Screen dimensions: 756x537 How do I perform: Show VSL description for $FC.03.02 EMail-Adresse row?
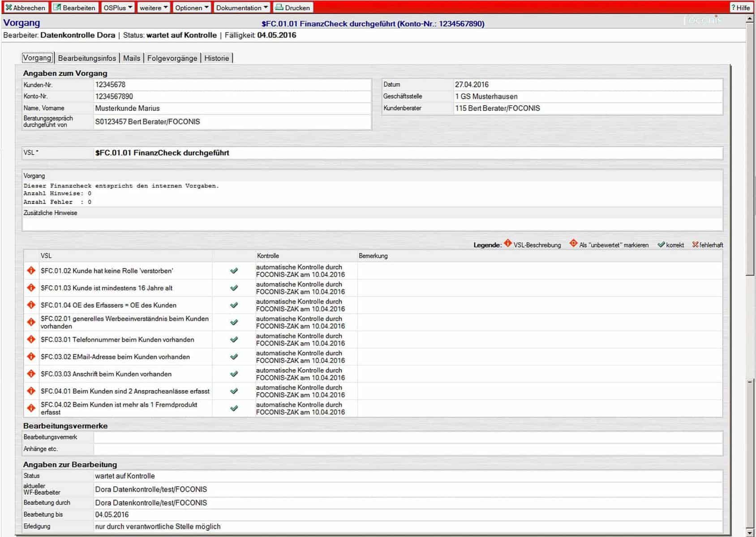pyautogui.click(x=31, y=357)
